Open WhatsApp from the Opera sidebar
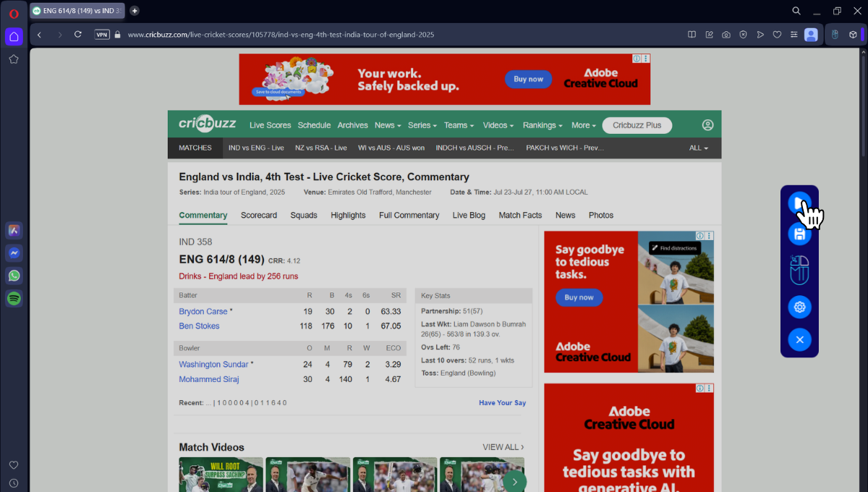This screenshot has height=492, width=868. (x=14, y=276)
